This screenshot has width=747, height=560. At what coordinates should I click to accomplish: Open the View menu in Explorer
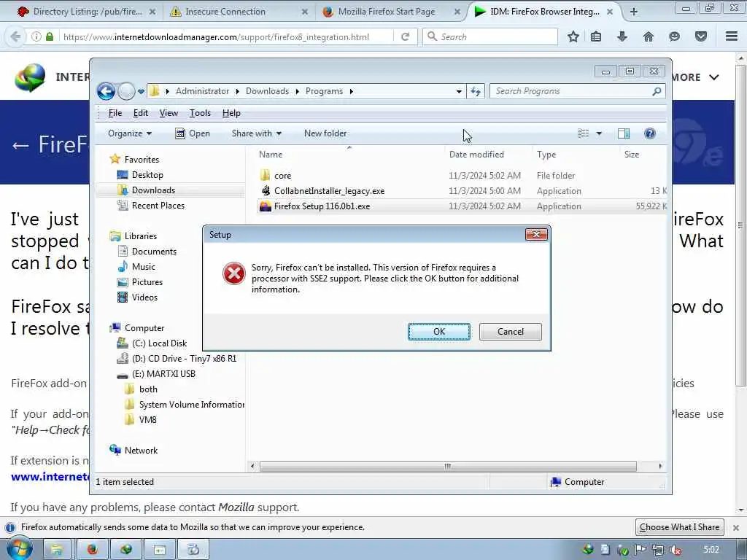click(x=169, y=113)
